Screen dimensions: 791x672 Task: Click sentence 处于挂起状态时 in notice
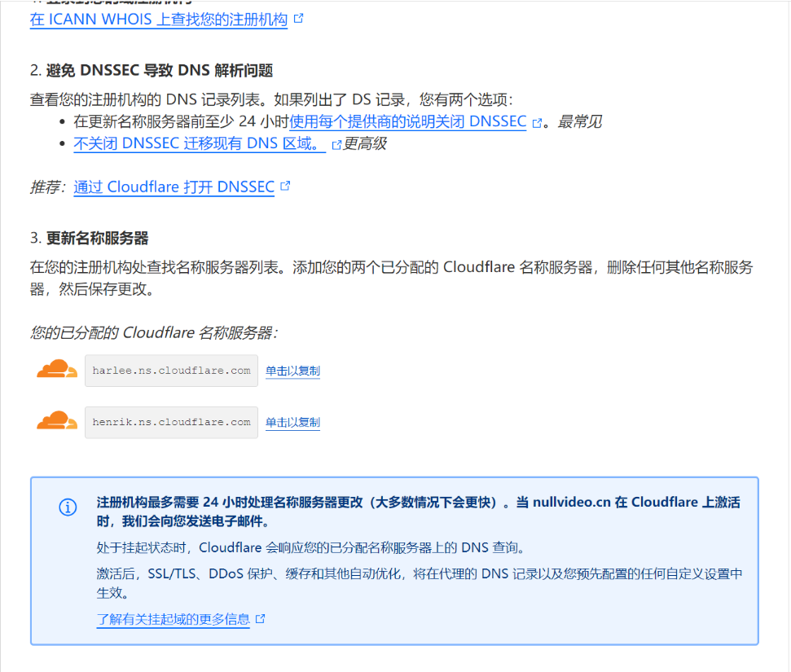coord(312,547)
